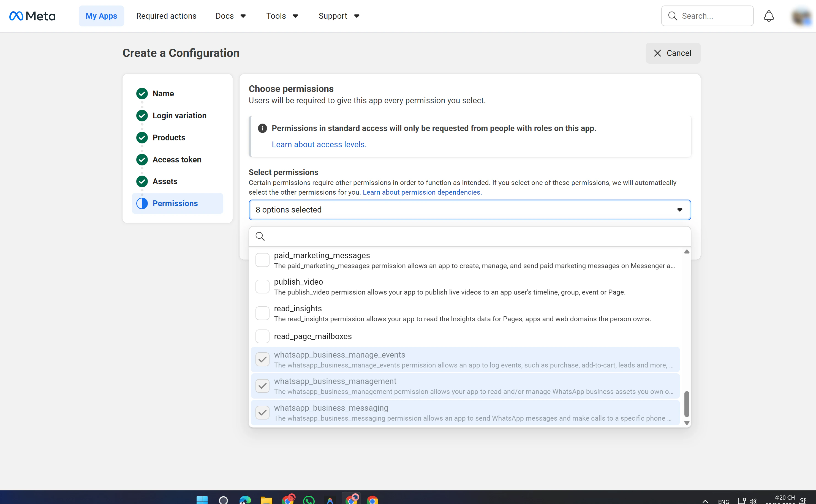Image resolution: width=816 pixels, height=504 pixels.
Task: Click the permissions list scrollbar thumb
Action: (x=687, y=404)
